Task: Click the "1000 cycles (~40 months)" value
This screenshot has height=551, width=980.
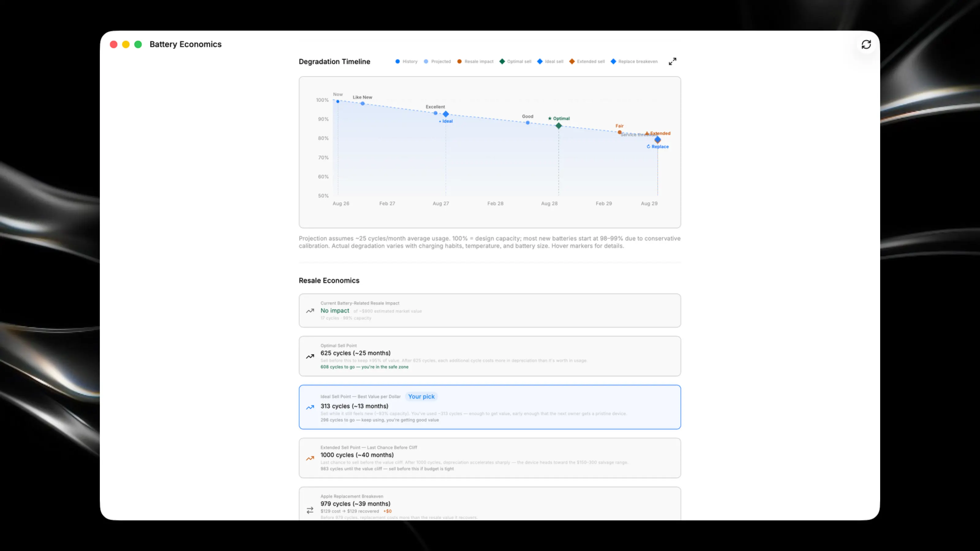Action: click(x=357, y=455)
